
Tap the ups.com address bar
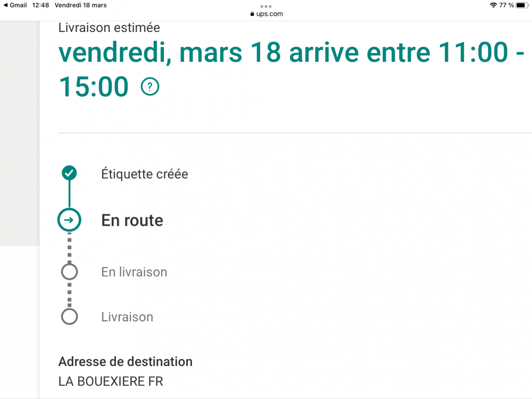click(267, 14)
